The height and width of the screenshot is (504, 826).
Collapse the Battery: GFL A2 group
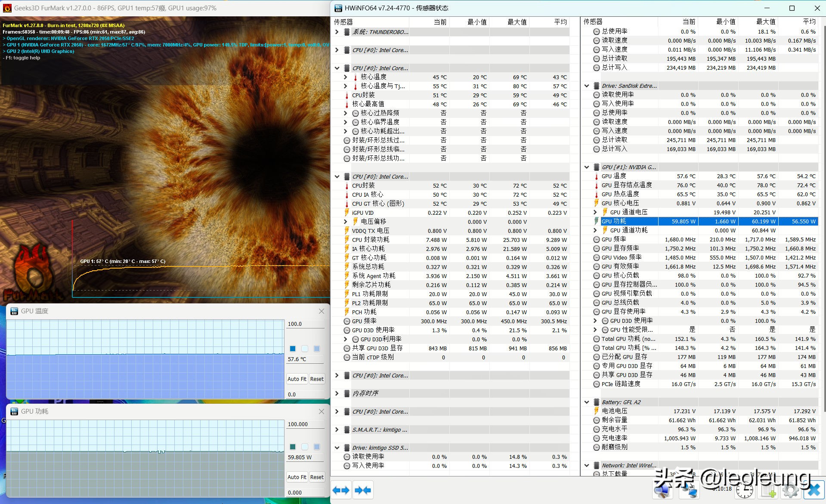click(x=587, y=402)
